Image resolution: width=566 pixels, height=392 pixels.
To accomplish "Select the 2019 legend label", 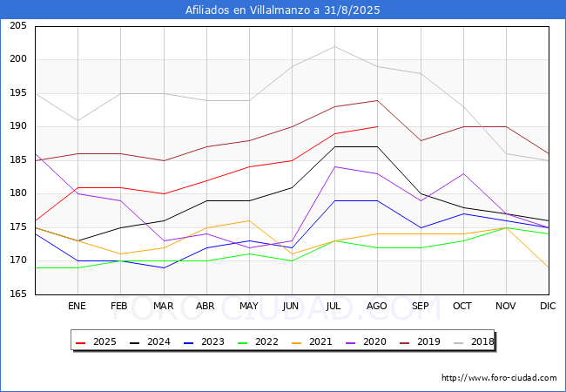I will 428,341.
